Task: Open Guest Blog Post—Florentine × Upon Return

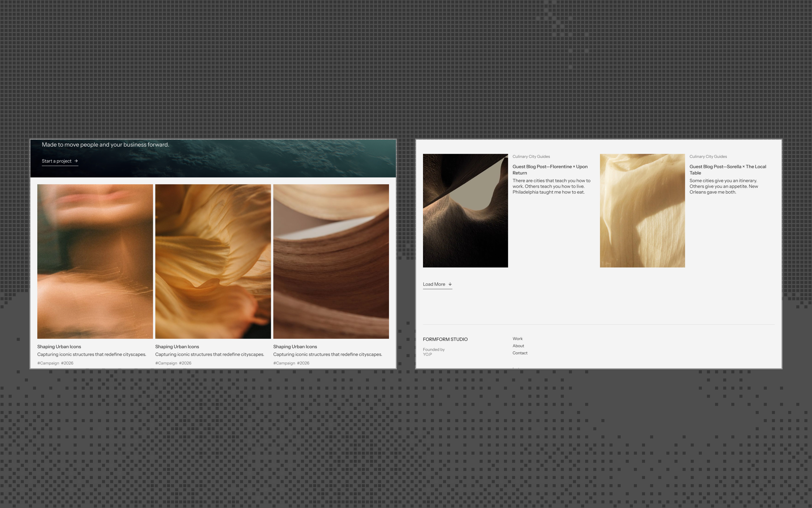Action: (x=550, y=170)
